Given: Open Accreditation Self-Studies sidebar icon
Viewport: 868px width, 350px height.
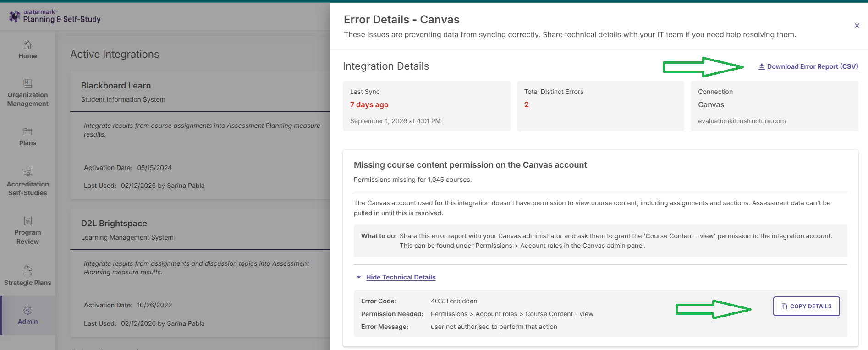Looking at the screenshot, I should click(x=28, y=172).
